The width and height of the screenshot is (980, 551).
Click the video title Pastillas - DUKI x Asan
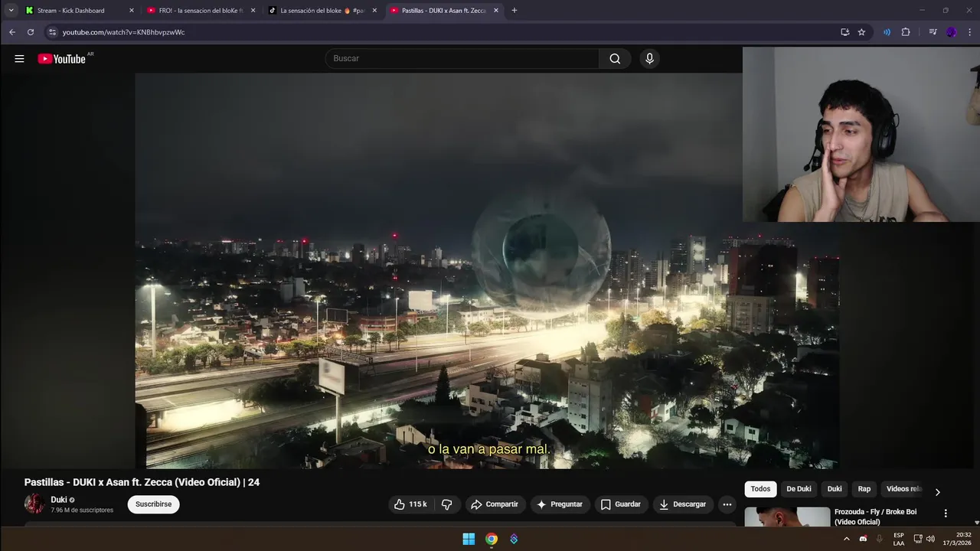pos(142,482)
